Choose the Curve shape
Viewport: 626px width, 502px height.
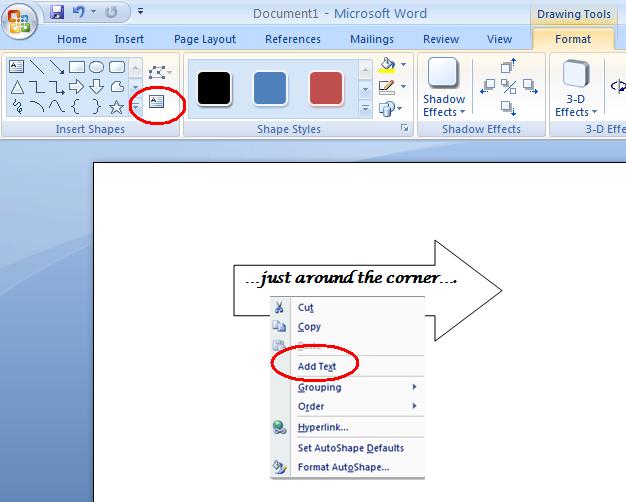(57, 106)
